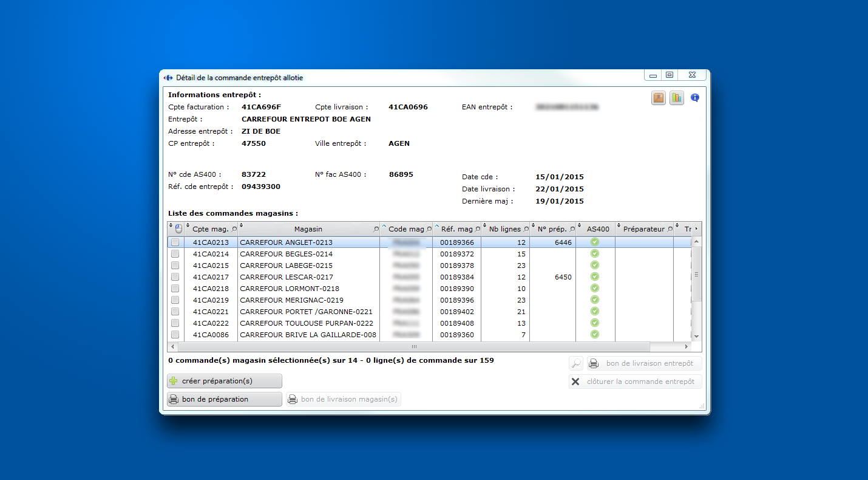Viewport: 868px width, 480px height.
Task: Click the green AS400 check for CARREFOUR LESCAR-0217
Action: click(x=595, y=276)
